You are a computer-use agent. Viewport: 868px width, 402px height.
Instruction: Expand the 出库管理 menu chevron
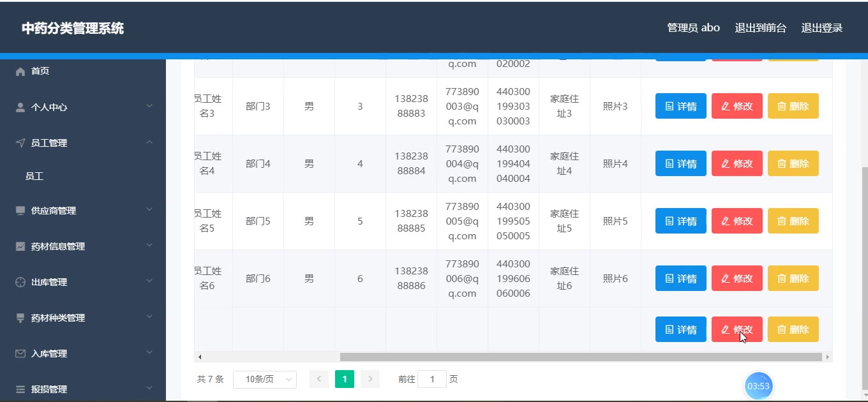(x=149, y=281)
